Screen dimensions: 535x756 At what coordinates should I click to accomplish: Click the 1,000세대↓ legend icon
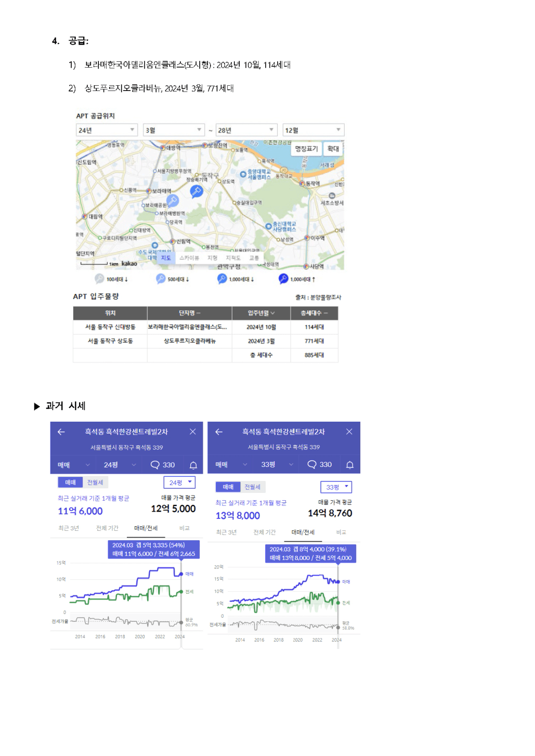click(x=222, y=279)
